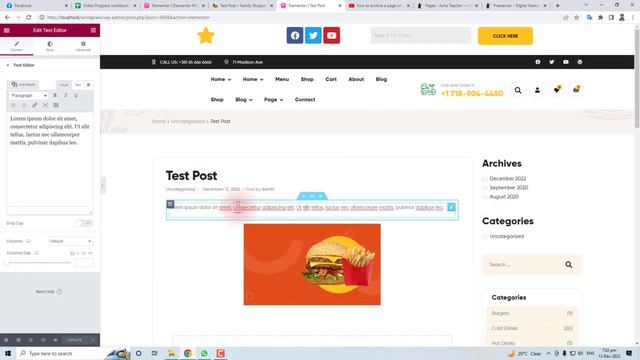640x360 pixels.
Task: Collapse the Elementor side panel handle
Action: click(102, 186)
